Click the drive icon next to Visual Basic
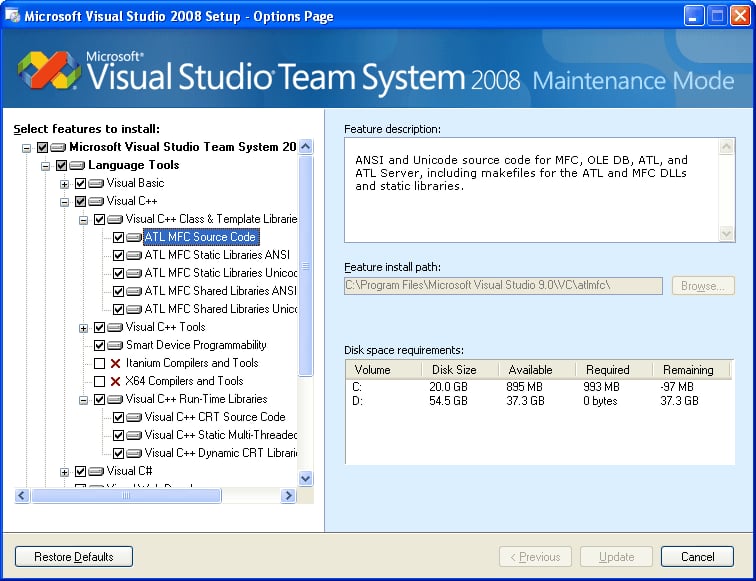756x581 pixels. click(96, 183)
